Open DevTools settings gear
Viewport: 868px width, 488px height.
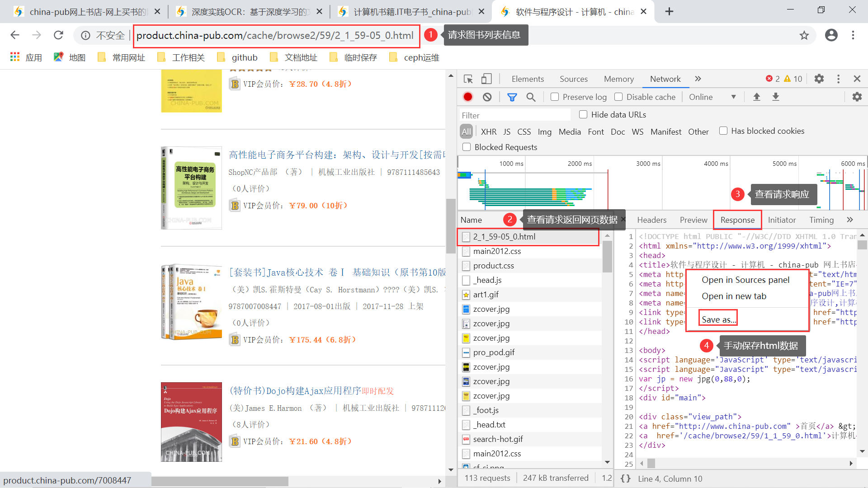coord(819,79)
